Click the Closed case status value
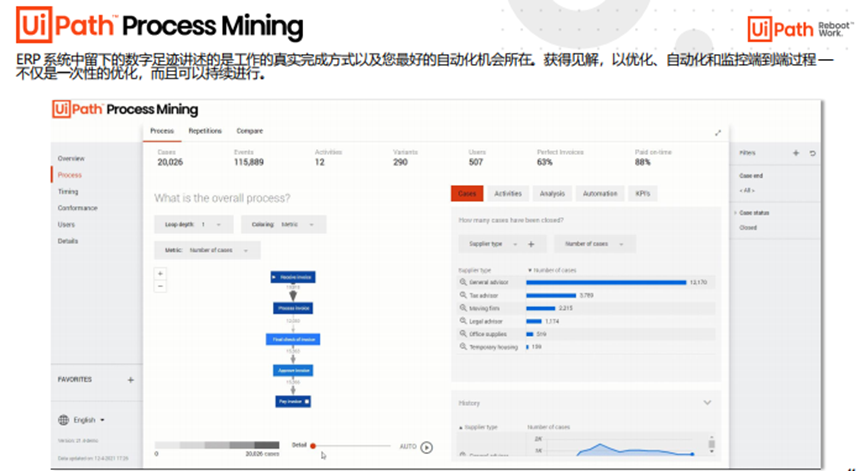The image size is (864, 471). click(x=748, y=228)
